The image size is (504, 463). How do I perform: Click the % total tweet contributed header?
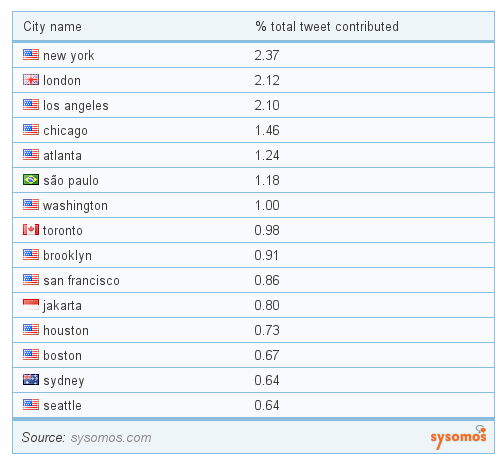click(x=327, y=26)
